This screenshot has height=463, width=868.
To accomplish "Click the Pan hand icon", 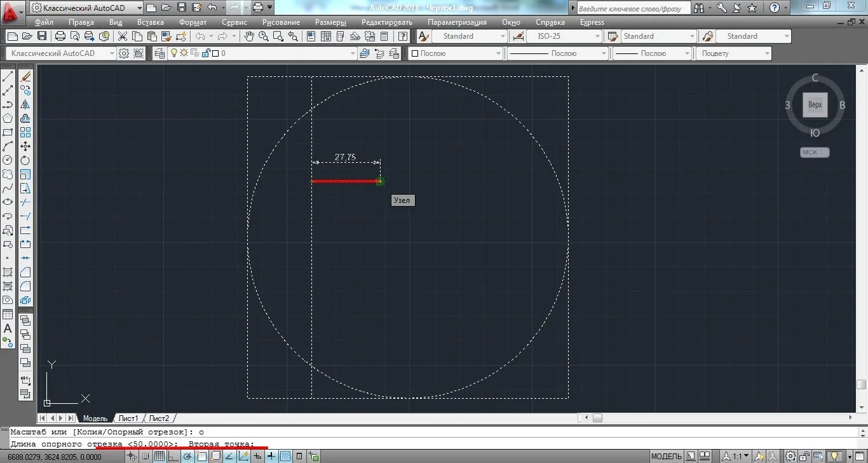I will click(250, 36).
